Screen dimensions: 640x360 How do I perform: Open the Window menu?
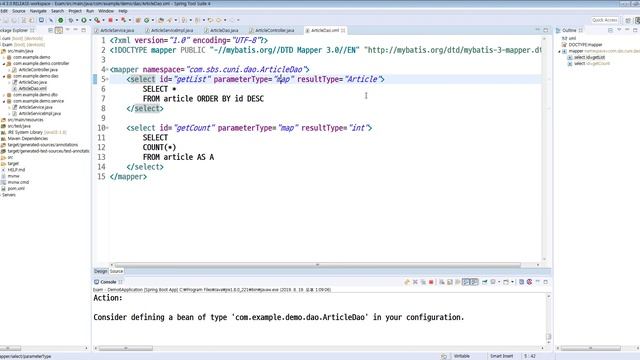[x=106, y=11]
